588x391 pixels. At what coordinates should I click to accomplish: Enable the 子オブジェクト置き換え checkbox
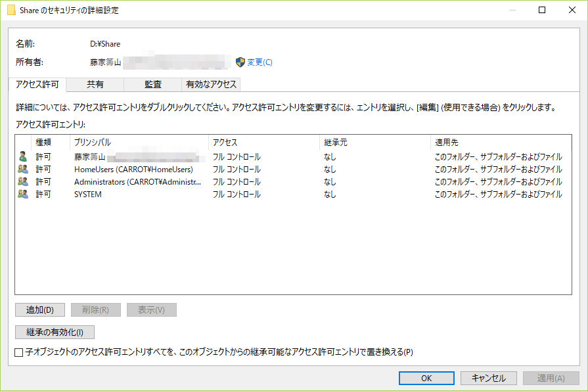point(18,352)
